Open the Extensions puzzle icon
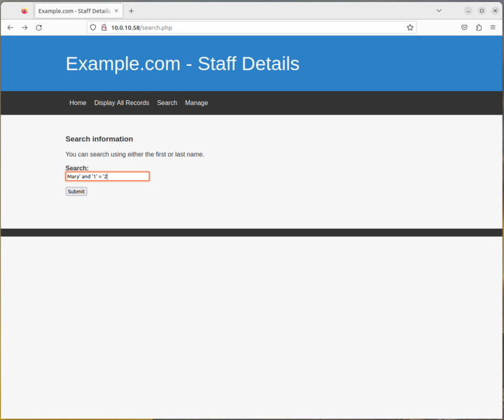The image size is (504, 420). pyautogui.click(x=479, y=27)
